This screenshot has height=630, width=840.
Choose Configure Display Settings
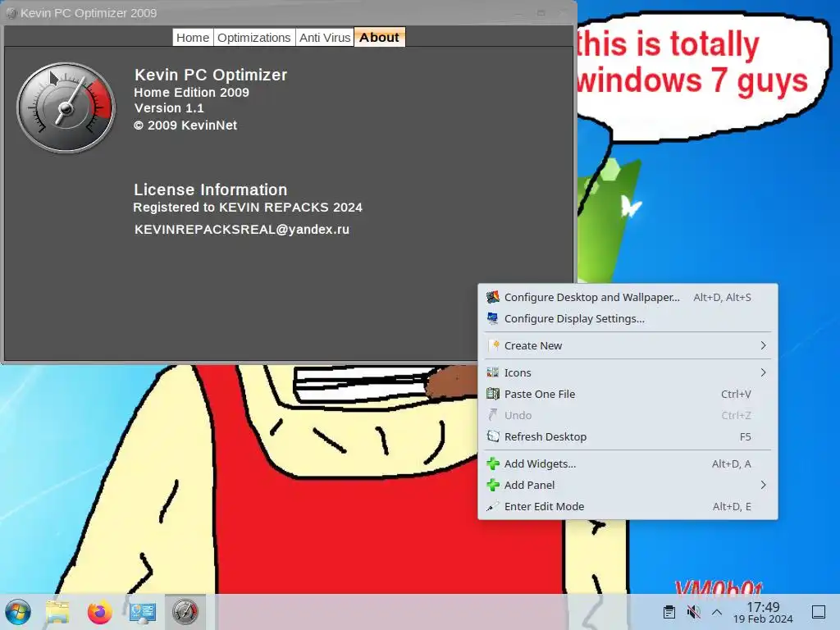click(628, 319)
